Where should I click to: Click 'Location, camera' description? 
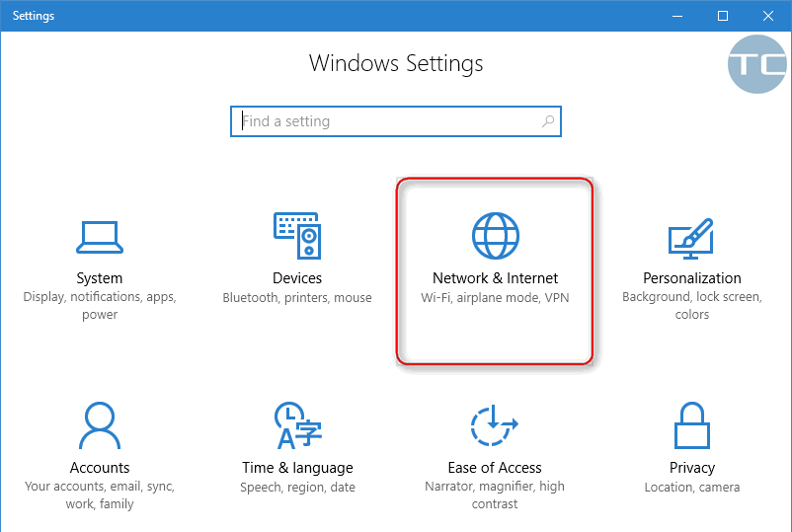(x=692, y=488)
